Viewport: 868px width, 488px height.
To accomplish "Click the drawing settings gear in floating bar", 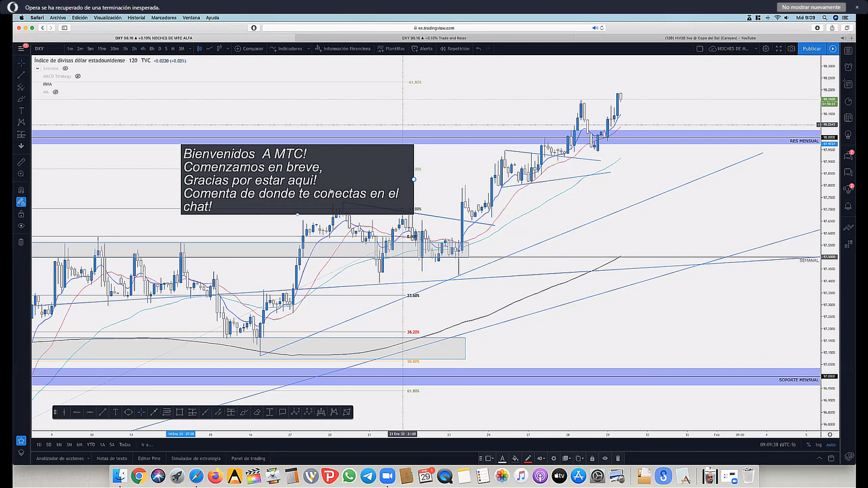I will click(554, 459).
